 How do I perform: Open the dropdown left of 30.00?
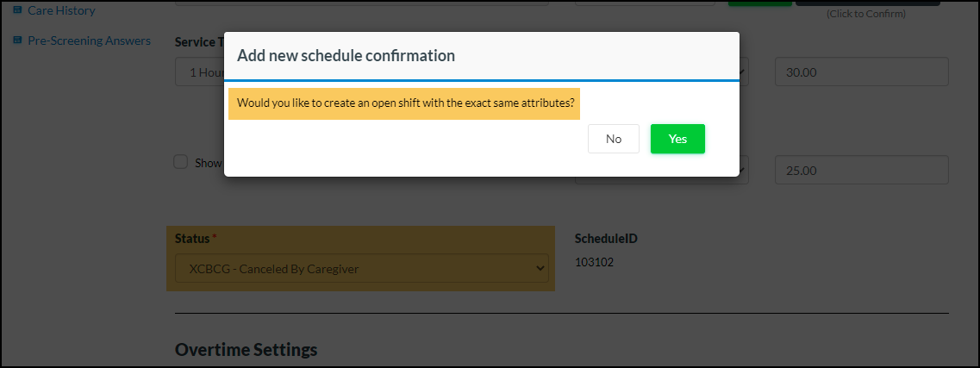coord(745,72)
